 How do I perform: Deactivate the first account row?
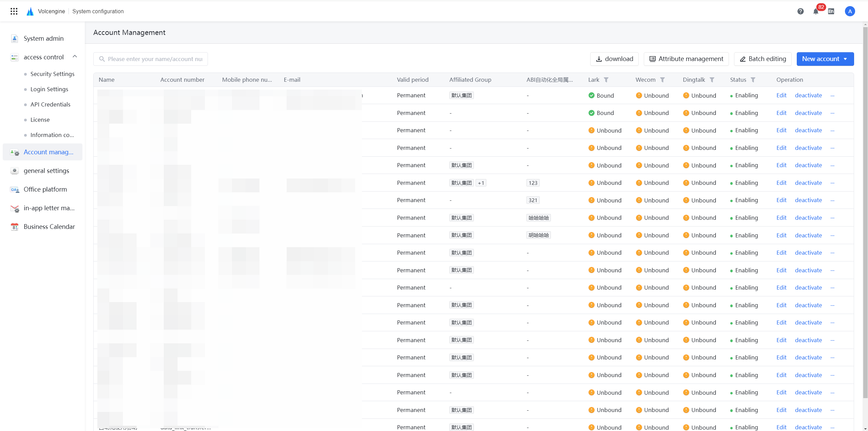coord(808,96)
